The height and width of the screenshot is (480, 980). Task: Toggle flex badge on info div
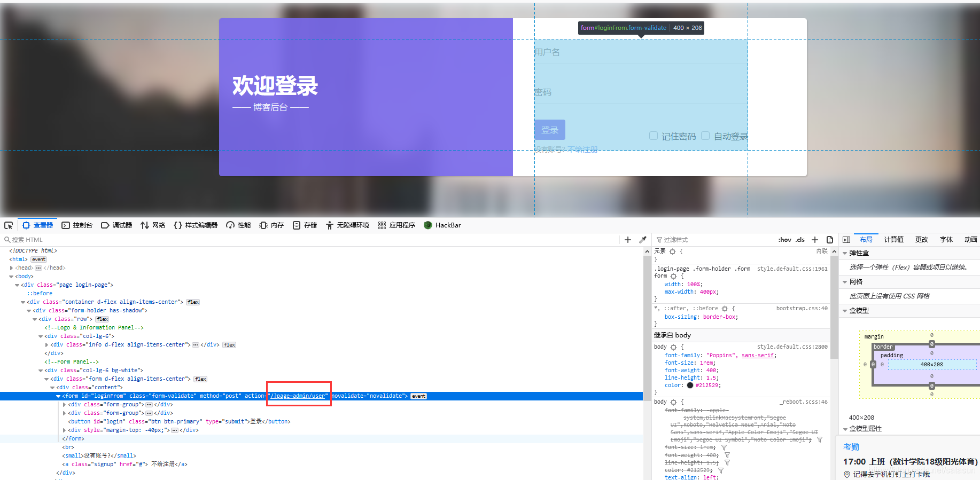(x=229, y=345)
